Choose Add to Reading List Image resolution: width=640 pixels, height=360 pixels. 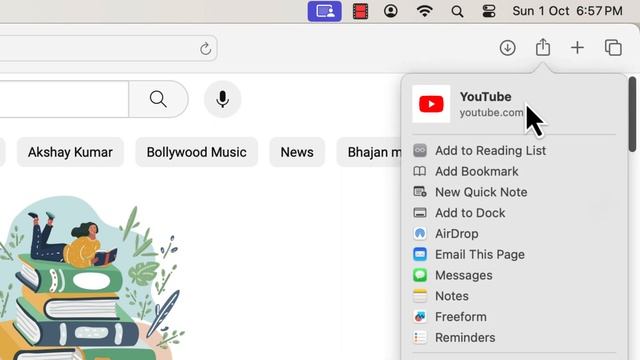[514, 151]
